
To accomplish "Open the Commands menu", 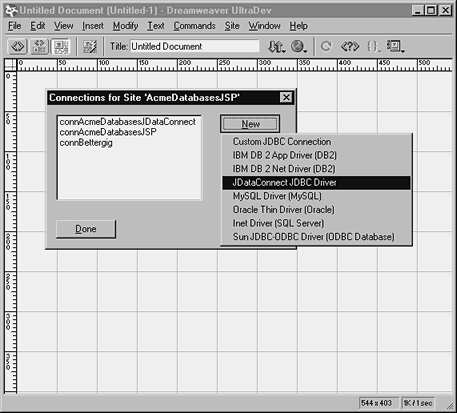I will click(194, 26).
